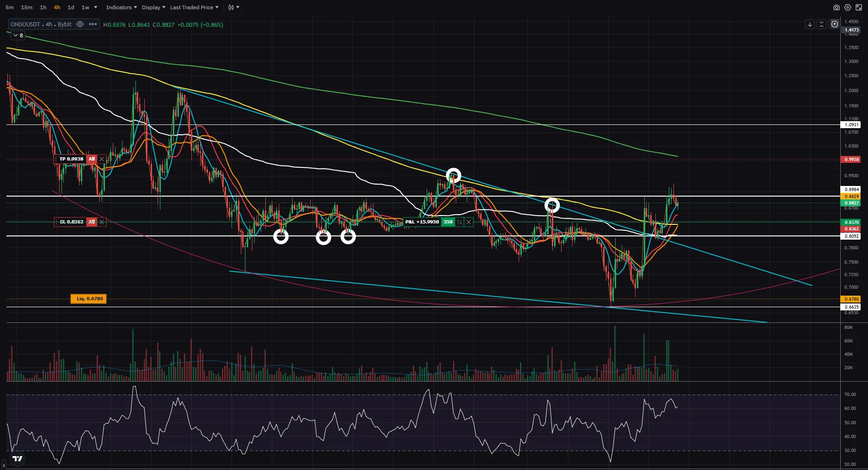The height and width of the screenshot is (470, 868).
Task: Open ONDOUSDT legend more options dots
Action: pyautogui.click(x=93, y=24)
